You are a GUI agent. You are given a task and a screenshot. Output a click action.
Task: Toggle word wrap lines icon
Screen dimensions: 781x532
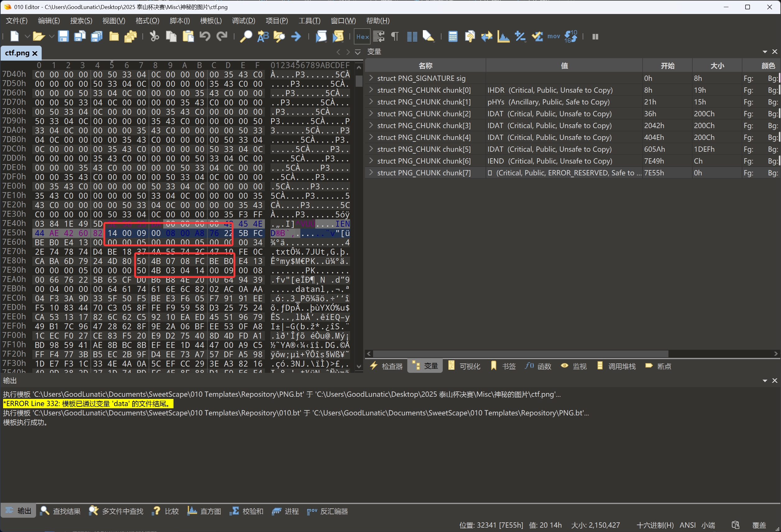point(379,36)
